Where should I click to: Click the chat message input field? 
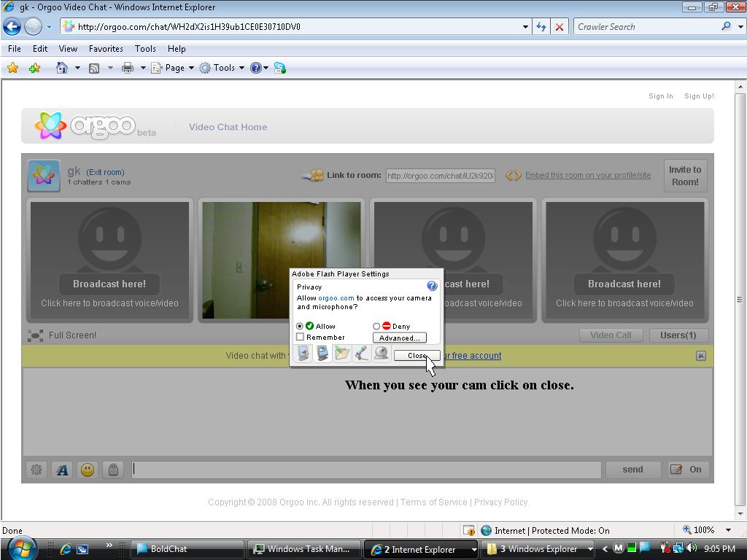pos(366,470)
